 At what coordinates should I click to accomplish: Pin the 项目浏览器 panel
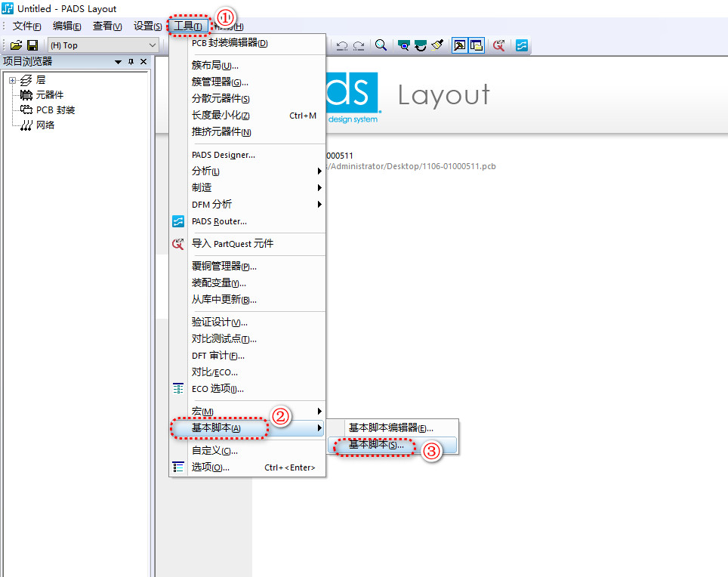click(x=131, y=62)
